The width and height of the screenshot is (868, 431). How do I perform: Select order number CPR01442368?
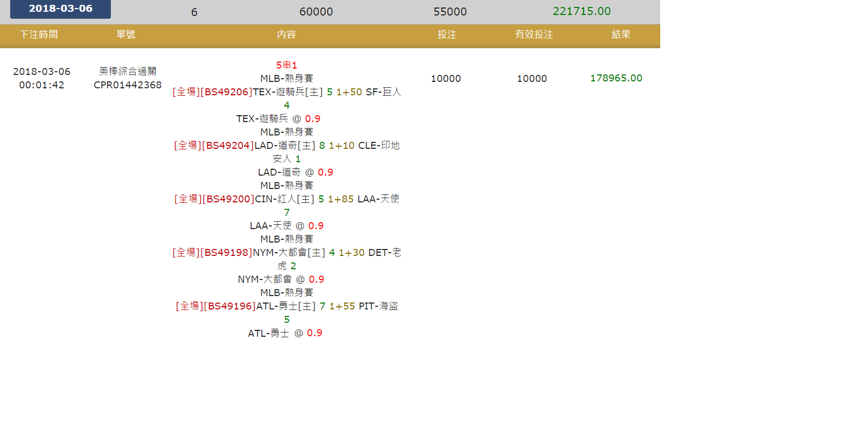click(x=127, y=85)
